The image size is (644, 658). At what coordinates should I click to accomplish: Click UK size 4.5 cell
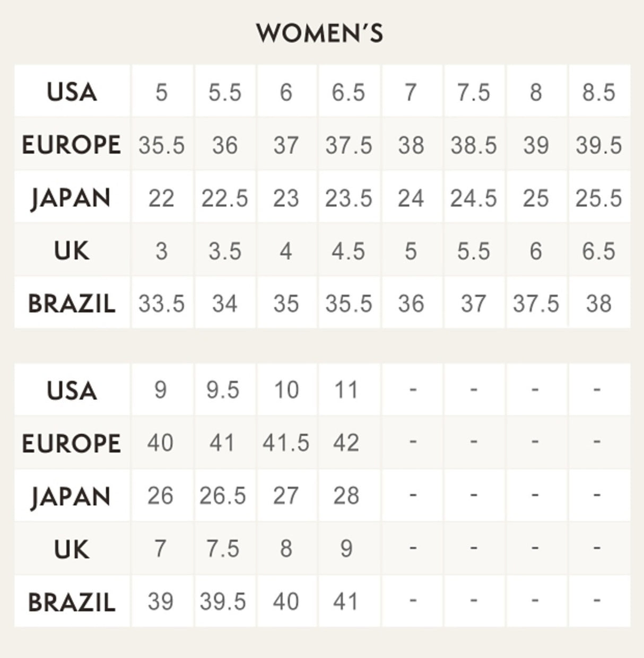point(349,251)
